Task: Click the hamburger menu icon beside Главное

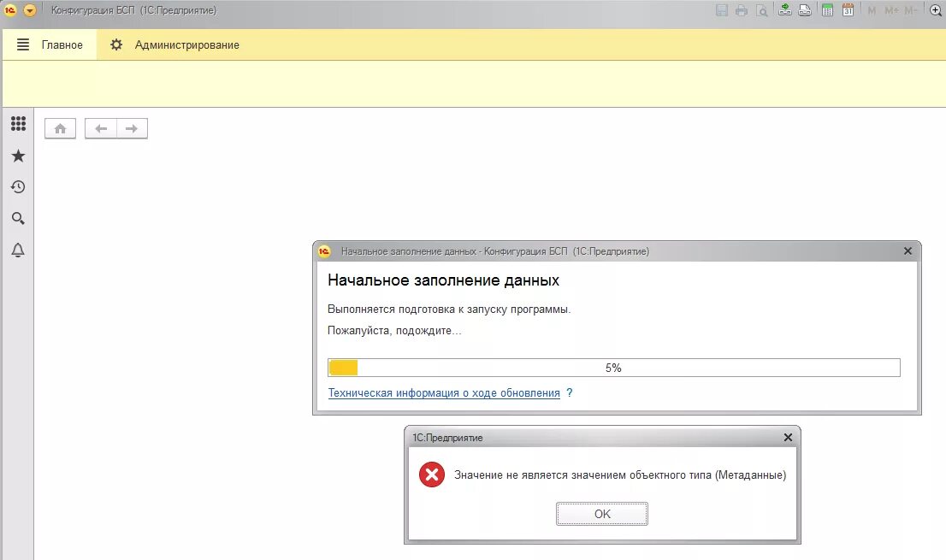Action: coord(23,44)
